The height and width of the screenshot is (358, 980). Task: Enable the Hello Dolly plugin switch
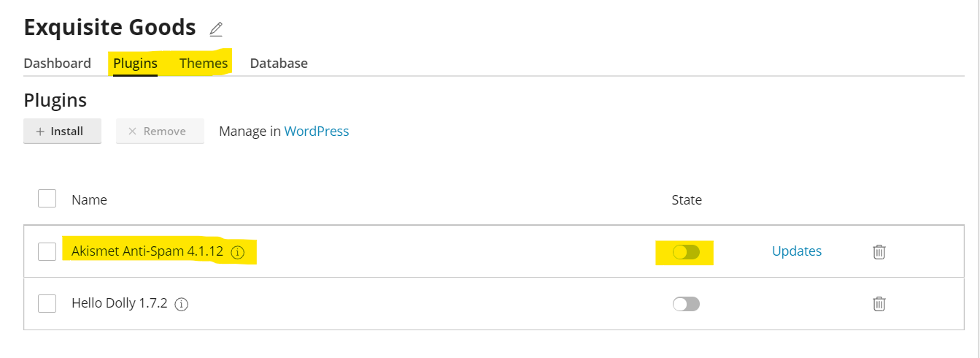[x=686, y=304]
